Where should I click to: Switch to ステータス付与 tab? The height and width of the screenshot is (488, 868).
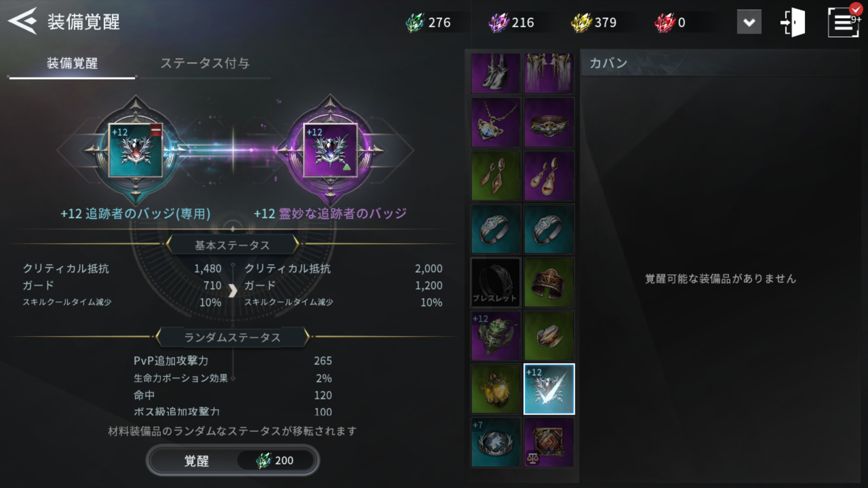205,63
